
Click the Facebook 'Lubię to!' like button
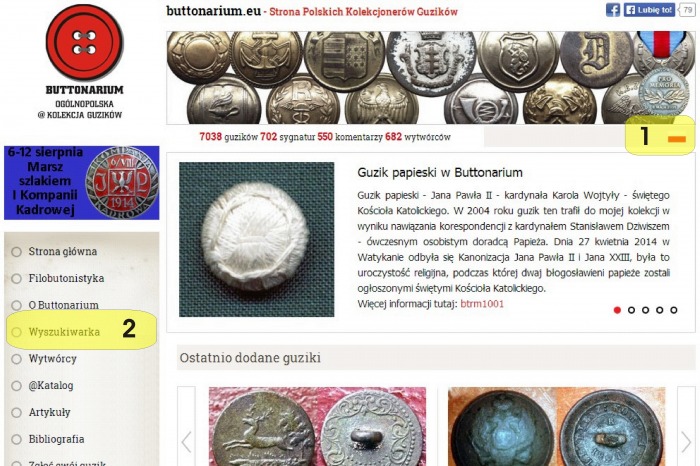pos(649,10)
